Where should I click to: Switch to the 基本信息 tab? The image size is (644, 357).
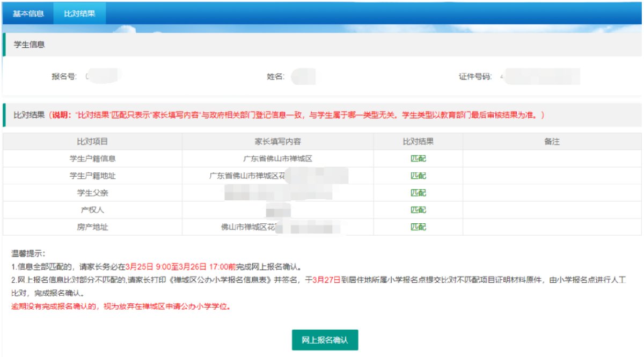28,13
